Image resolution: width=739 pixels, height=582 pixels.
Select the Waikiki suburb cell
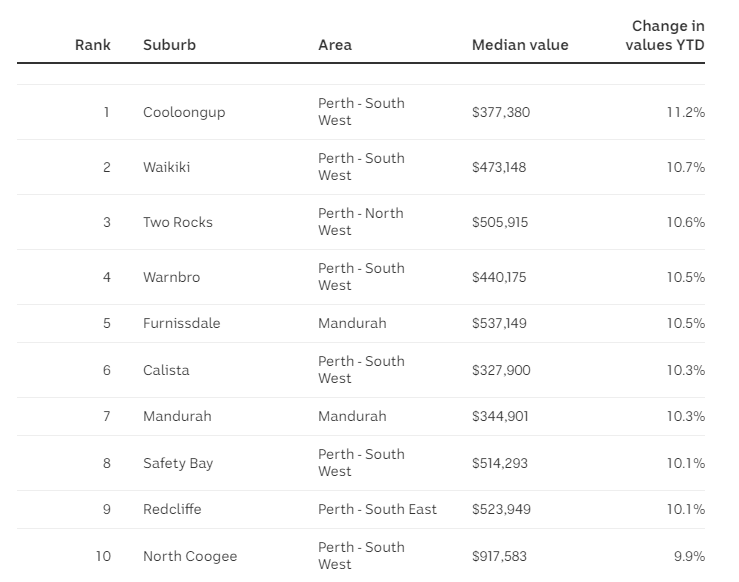166,167
